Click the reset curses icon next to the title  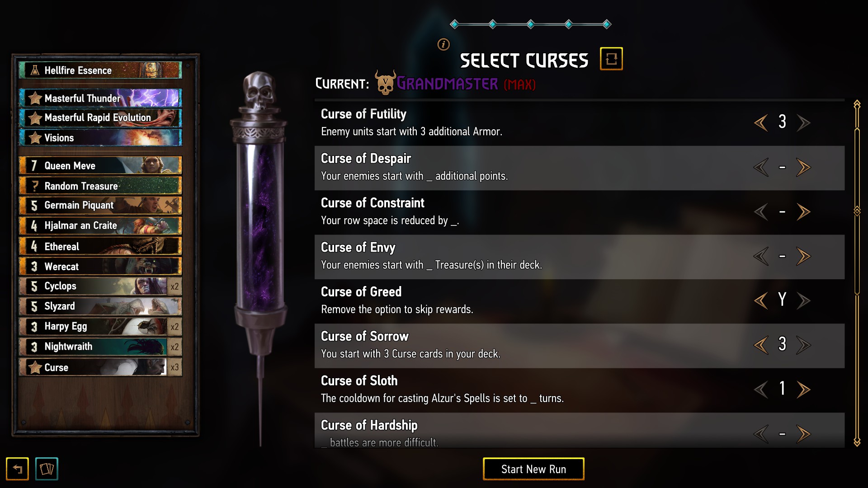[611, 59]
